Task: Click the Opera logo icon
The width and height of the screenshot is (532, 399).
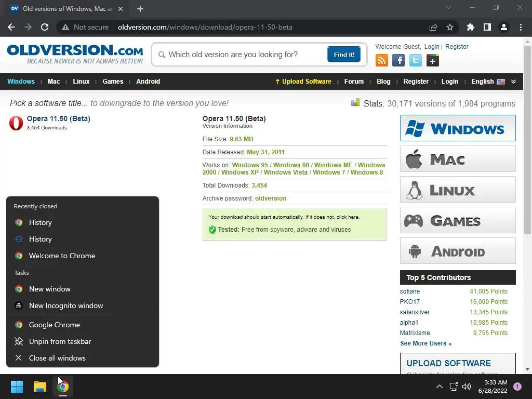Action: tap(16, 123)
